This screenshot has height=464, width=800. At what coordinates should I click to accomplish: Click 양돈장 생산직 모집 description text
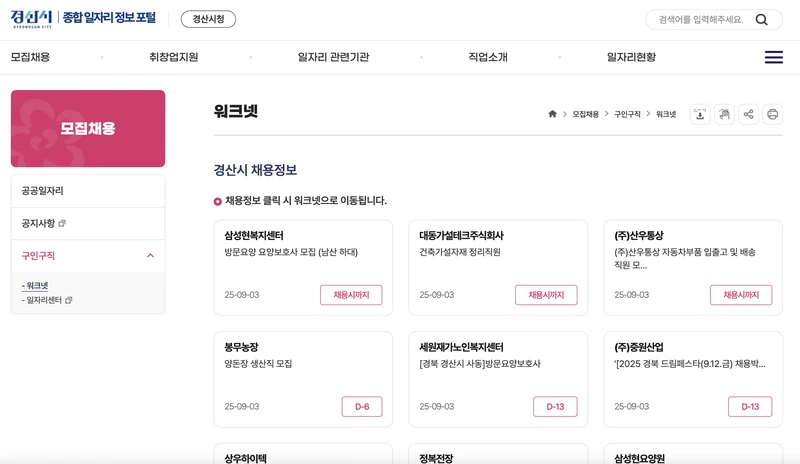coord(258,364)
